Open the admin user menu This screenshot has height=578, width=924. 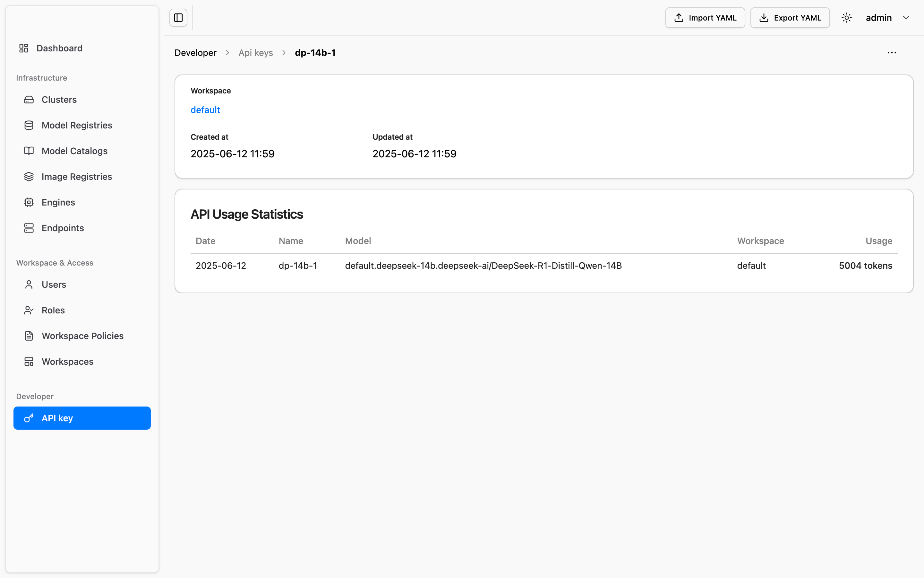coord(887,18)
